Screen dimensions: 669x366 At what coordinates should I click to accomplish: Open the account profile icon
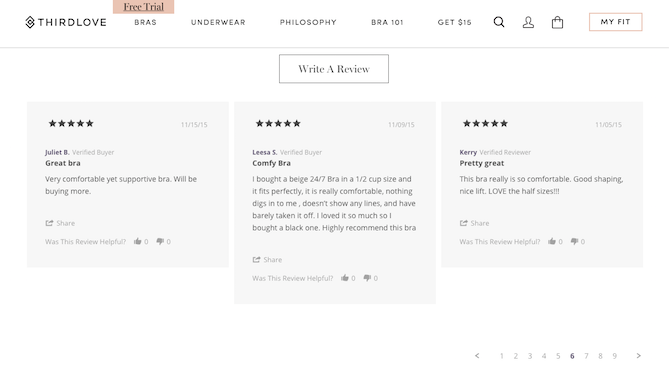point(528,22)
